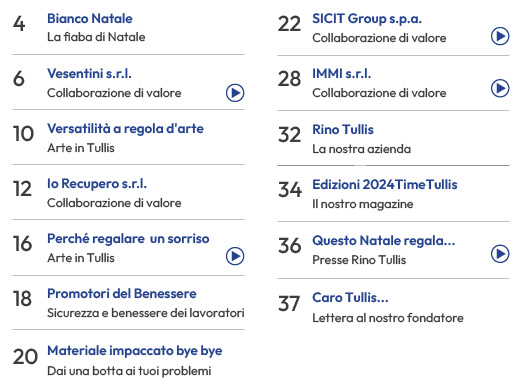Open the Materiale impaccato bye bye article

(x=135, y=351)
